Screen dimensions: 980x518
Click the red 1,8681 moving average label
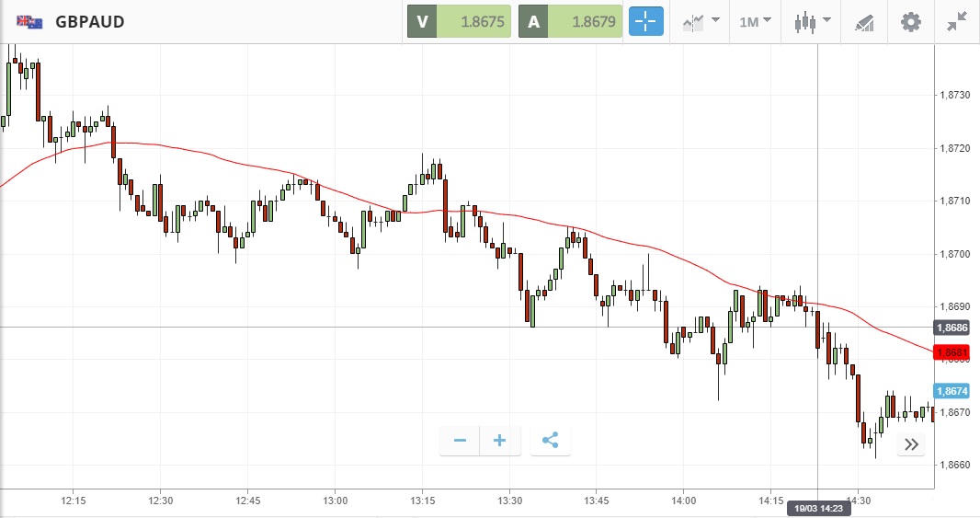point(951,352)
